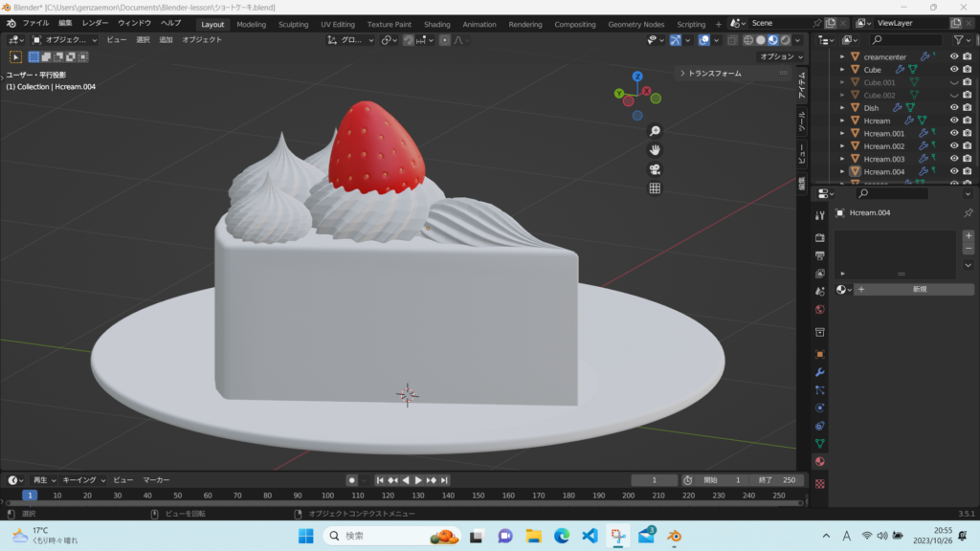980x551 pixels.
Task: Disable rendering for Hcream.004 camera icon
Action: point(967,172)
